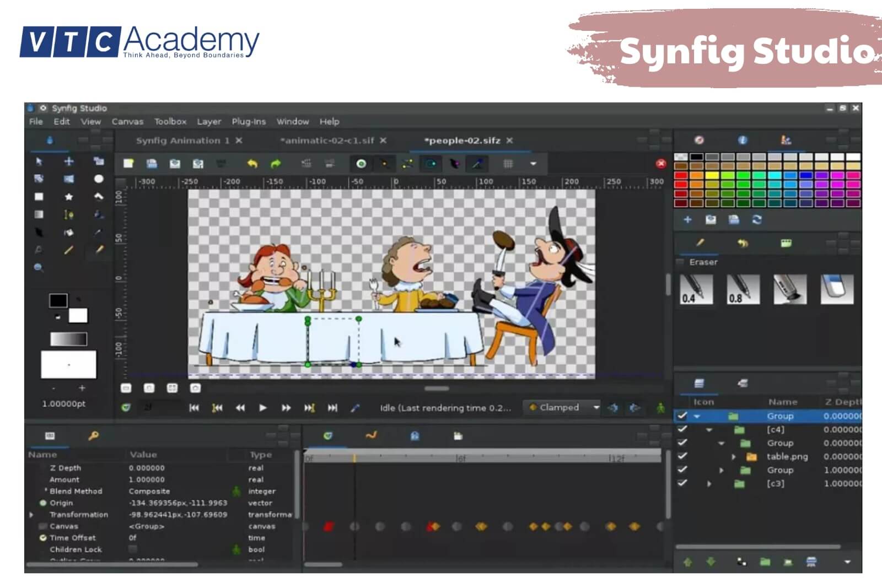
Task: Click the Blend Method Composite value
Action: click(149, 491)
